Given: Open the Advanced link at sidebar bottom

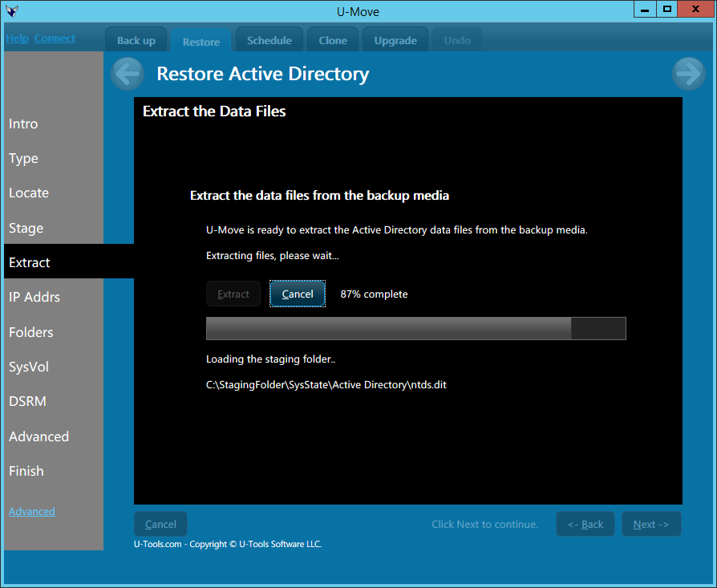Looking at the screenshot, I should 32,511.
